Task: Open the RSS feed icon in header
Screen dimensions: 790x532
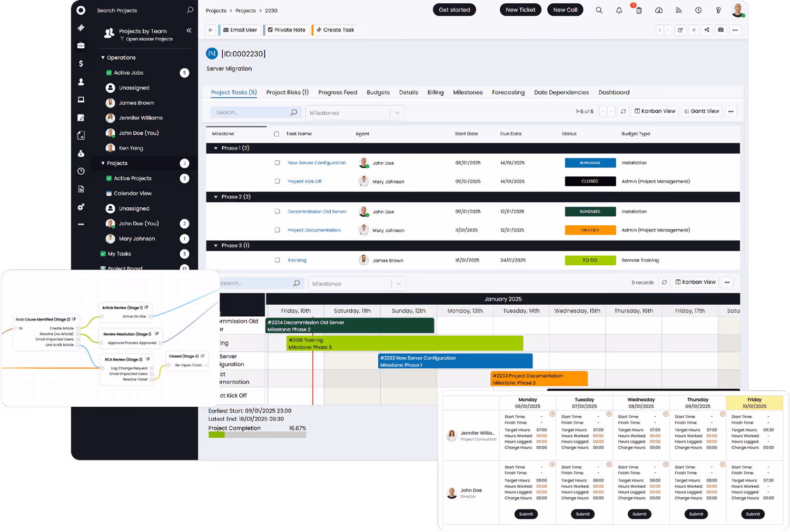Action: pyautogui.click(x=678, y=10)
